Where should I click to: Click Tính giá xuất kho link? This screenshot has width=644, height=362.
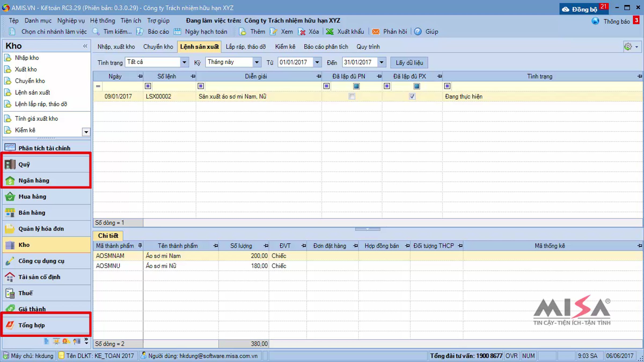tap(36, 119)
